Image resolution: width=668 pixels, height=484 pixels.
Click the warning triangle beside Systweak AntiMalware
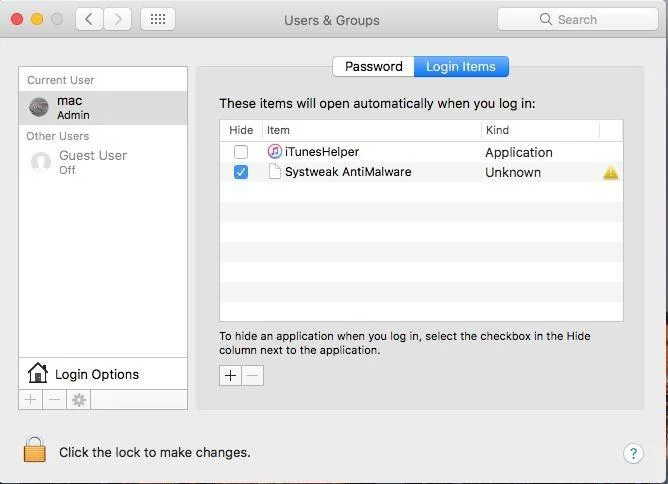[610, 172]
